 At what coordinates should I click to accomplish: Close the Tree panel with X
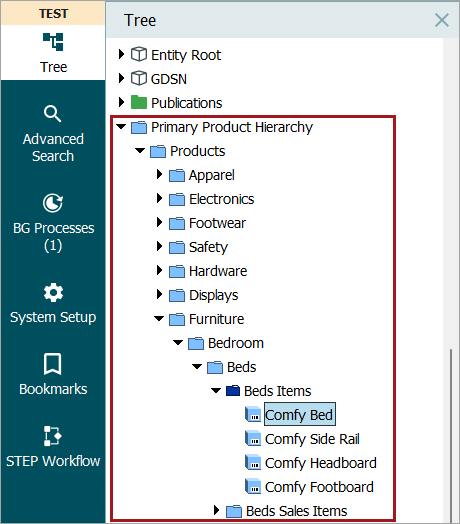442,20
